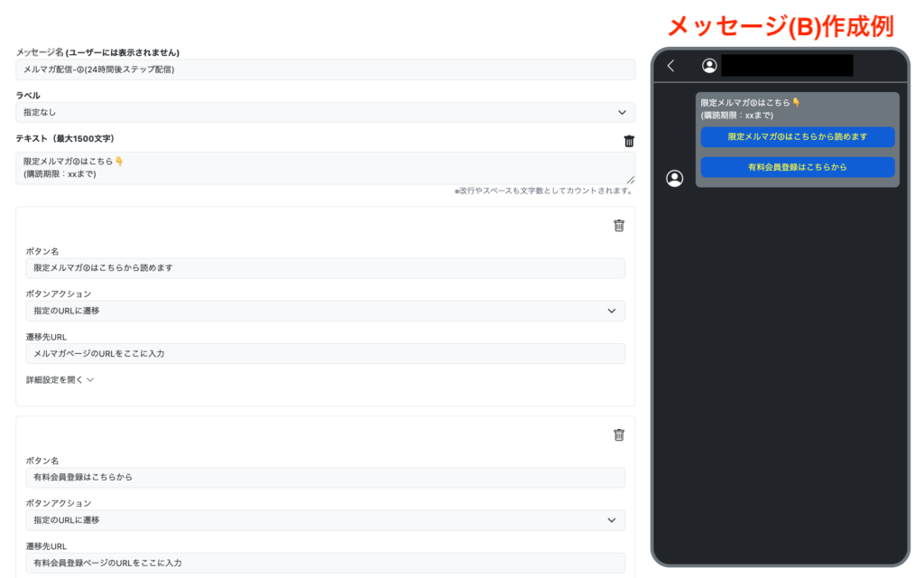Click ボタン名 field containing 限定メルマガ⓪はこちらから読めます
The width and height of the screenshot is (924, 578).
325,268
